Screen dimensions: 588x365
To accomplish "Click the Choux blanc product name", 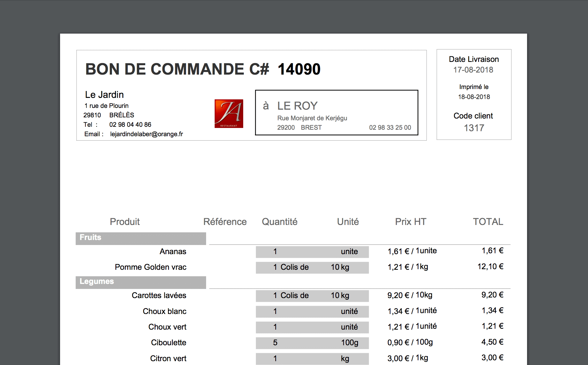I will pyautogui.click(x=165, y=311).
